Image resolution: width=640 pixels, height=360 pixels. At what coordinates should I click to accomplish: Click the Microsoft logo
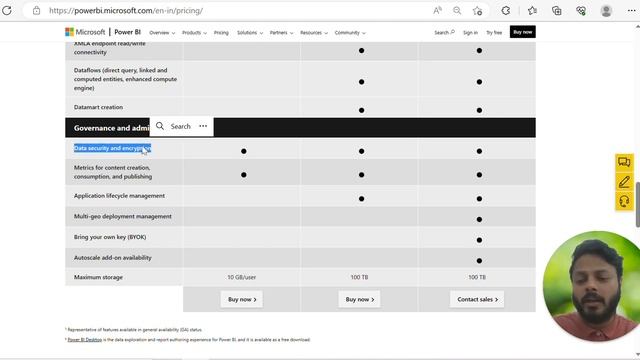(85, 32)
